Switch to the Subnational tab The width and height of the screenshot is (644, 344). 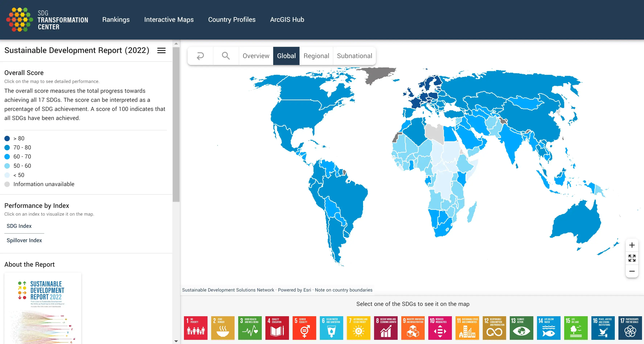354,56
